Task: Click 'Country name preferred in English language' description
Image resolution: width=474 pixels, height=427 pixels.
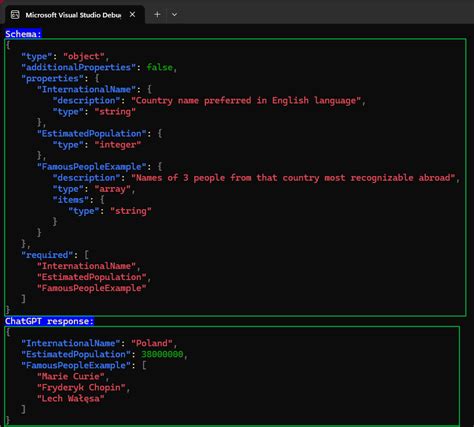Action: point(246,100)
